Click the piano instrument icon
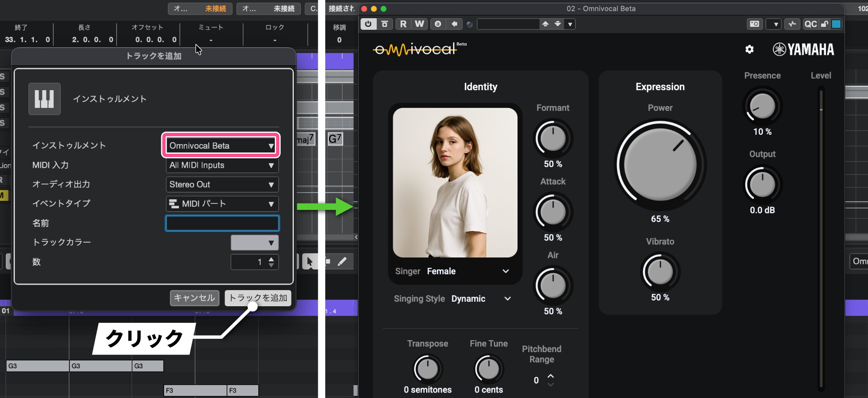The width and height of the screenshot is (868, 398). pyautogui.click(x=44, y=99)
